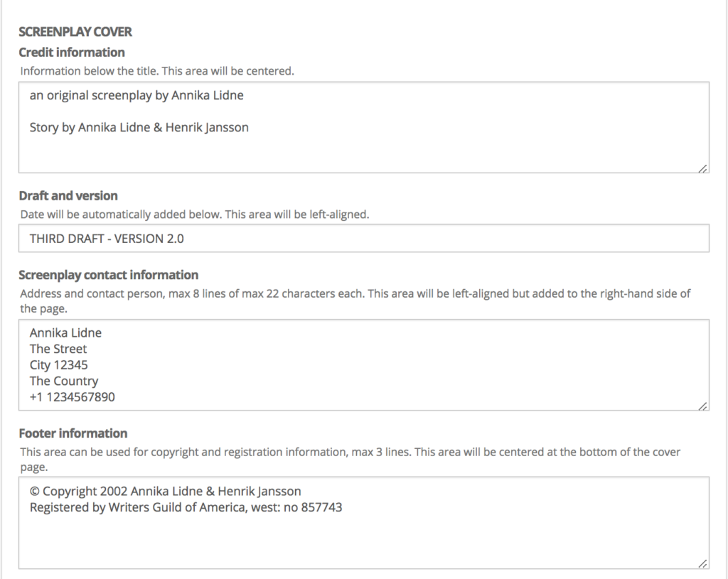Click the 'Draft and version' label

point(68,196)
